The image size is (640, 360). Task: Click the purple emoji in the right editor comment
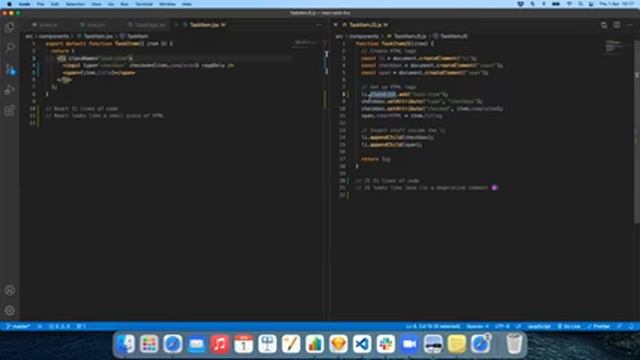[494, 188]
